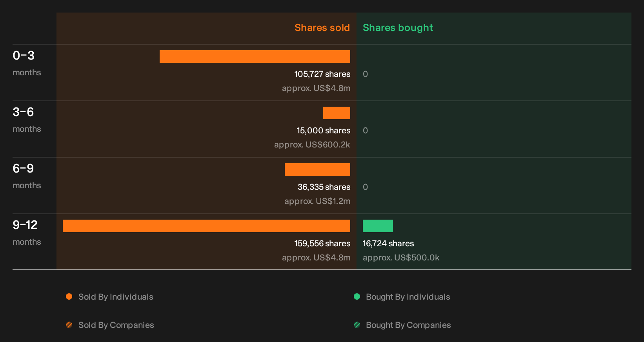Screen dimensions: 644x342
Task: Click the Shares bought column header
Action: click(398, 28)
